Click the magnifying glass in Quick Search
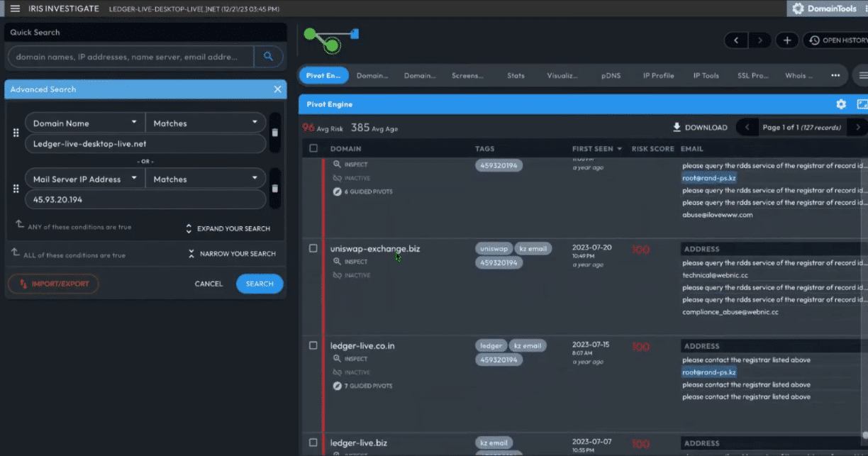The image size is (868, 456). tap(268, 56)
